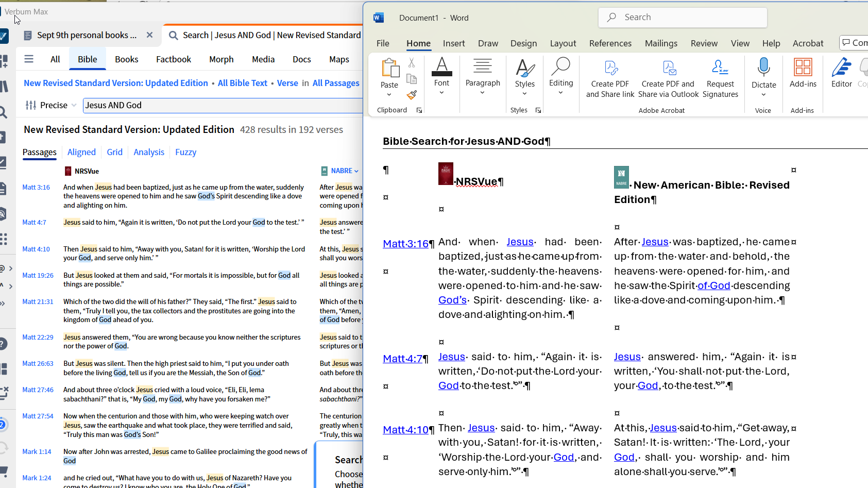Viewport: 868px width, 488px height.
Task: Open Clipboard pane launcher arrow
Action: click(x=419, y=110)
